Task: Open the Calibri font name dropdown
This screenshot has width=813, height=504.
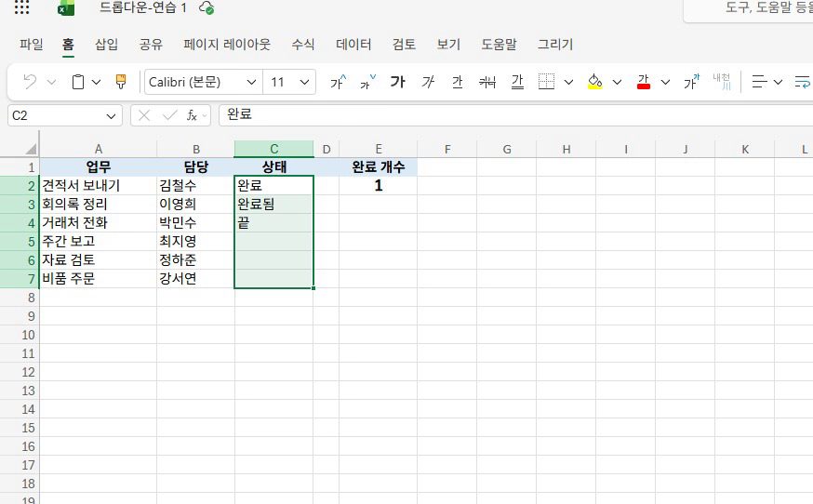Action: (x=251, y=82)
